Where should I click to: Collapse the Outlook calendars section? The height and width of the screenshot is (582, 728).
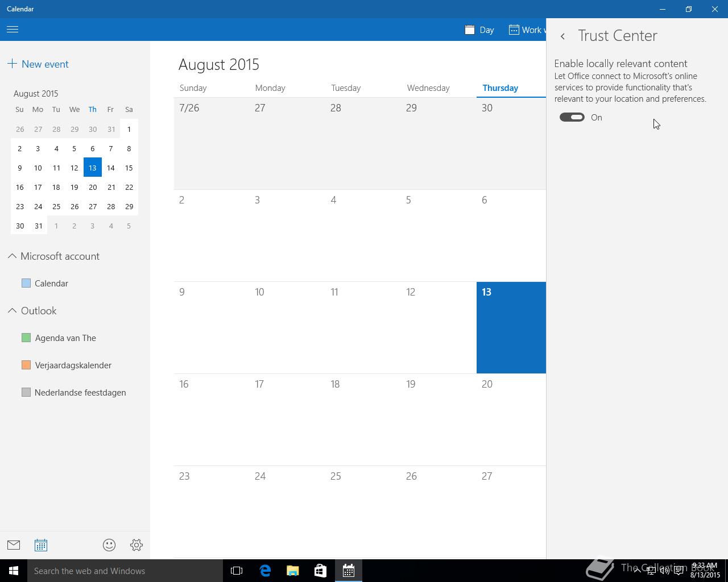coord(12,311)
